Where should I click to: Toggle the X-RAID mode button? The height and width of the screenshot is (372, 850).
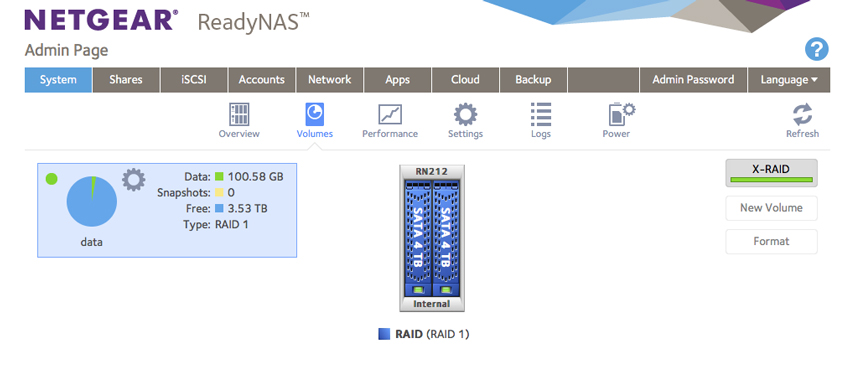pyautogui.click(x=771, y=172)
